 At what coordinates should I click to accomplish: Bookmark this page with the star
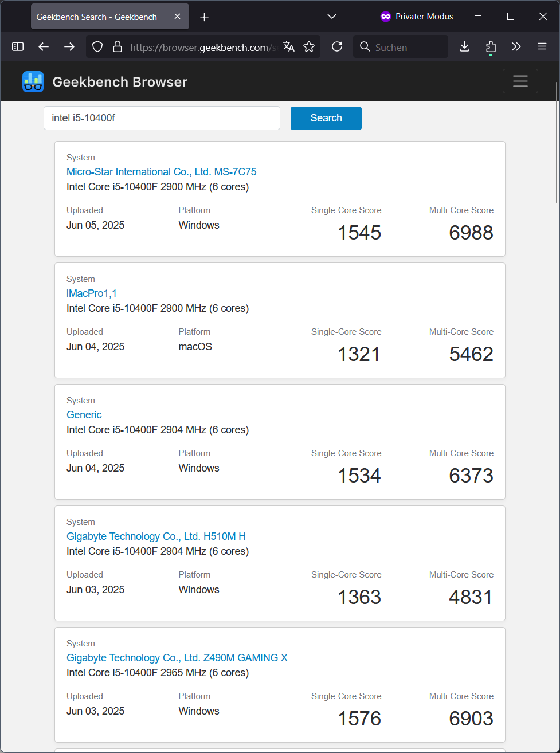coord(309,47)
